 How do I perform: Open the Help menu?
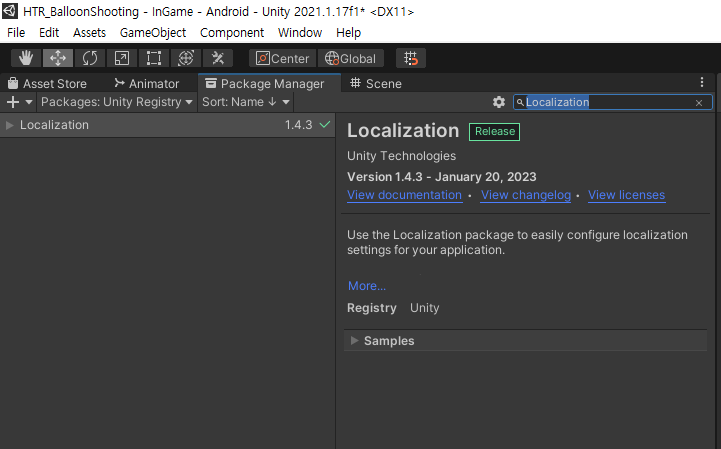click(x=349, y=33)
